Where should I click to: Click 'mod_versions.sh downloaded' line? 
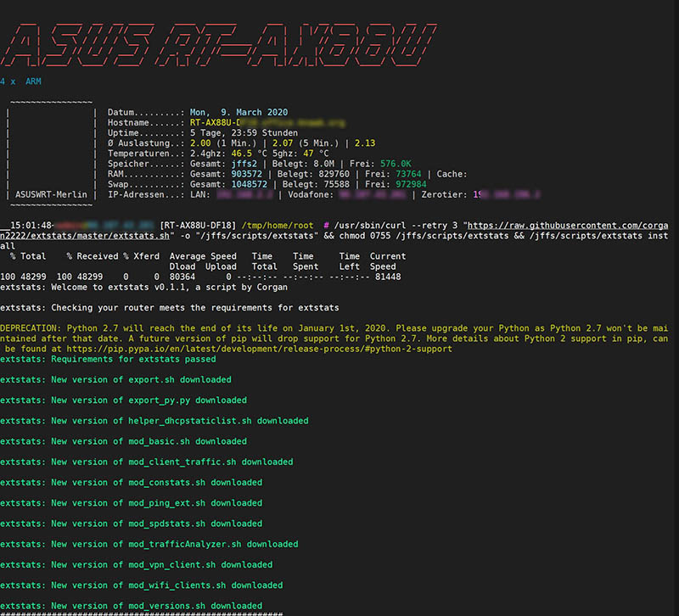(132, 606)
